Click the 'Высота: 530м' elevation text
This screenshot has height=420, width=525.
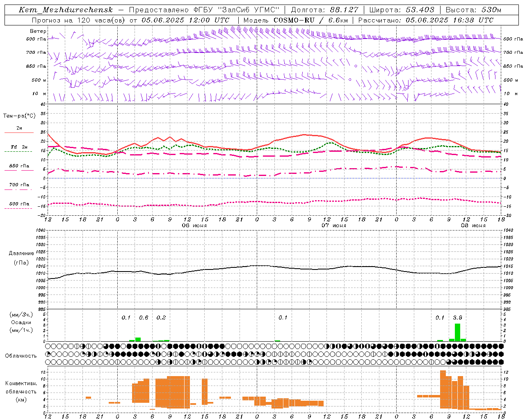[x=473, y=10]
